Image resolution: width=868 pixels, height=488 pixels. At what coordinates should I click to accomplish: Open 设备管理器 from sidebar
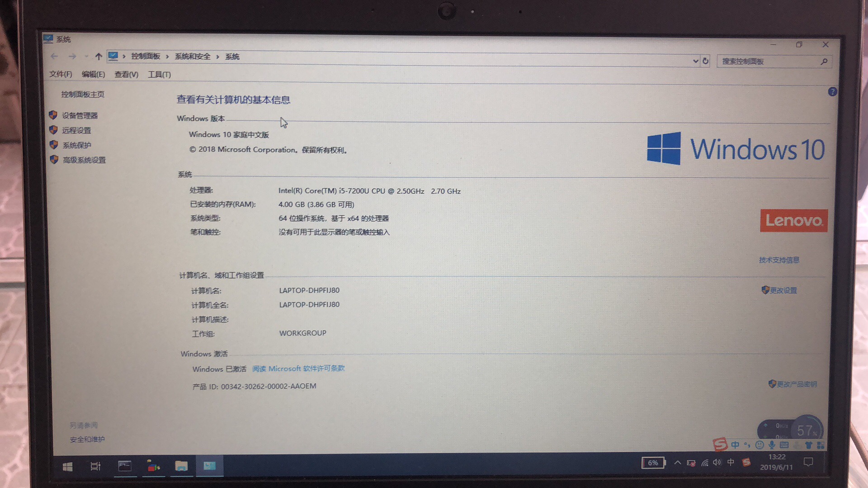[x=80, y=115]
